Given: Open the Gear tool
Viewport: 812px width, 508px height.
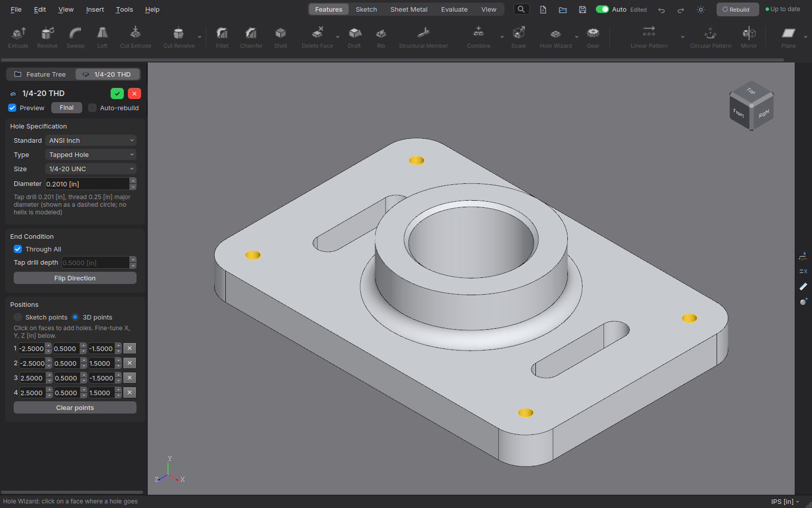Looking at the screenshot, I should point(593,38).
